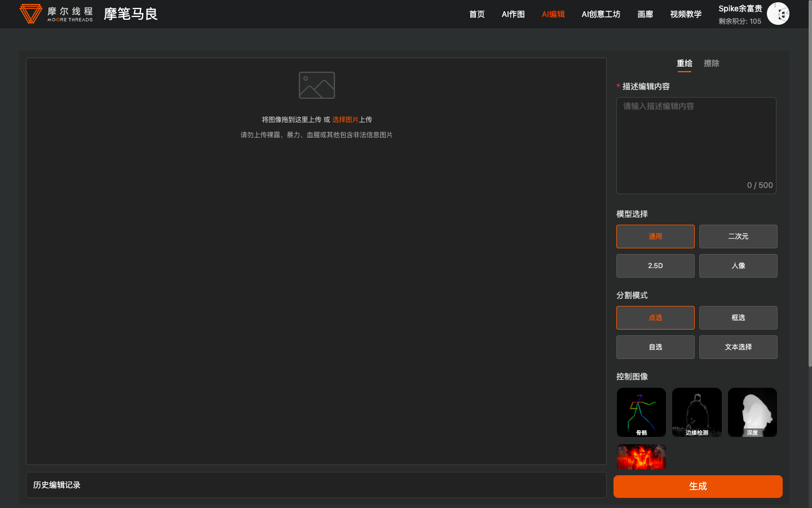This screenshot has width=812, height=508.
Task: Select the 通用 general model option
Action: coord(655,237)
